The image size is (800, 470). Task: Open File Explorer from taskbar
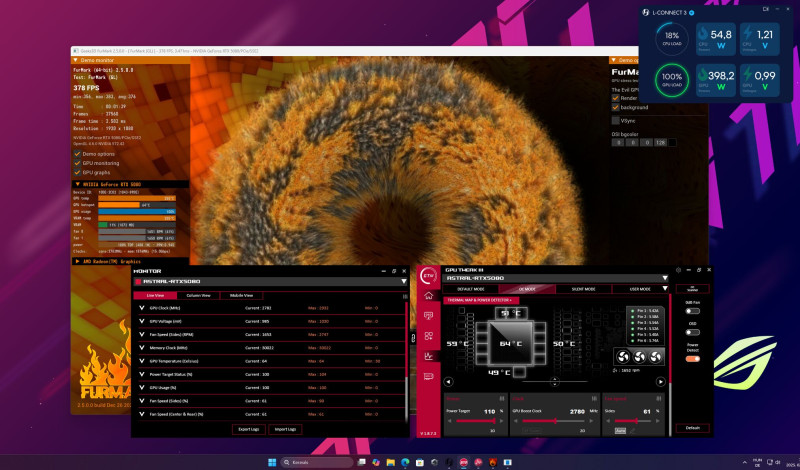point(390,462)
